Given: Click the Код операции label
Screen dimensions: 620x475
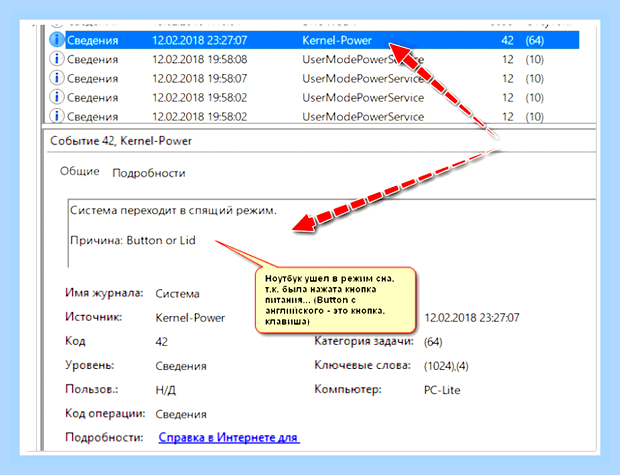Looking at the screenshot, I should (x=105, y=413).
